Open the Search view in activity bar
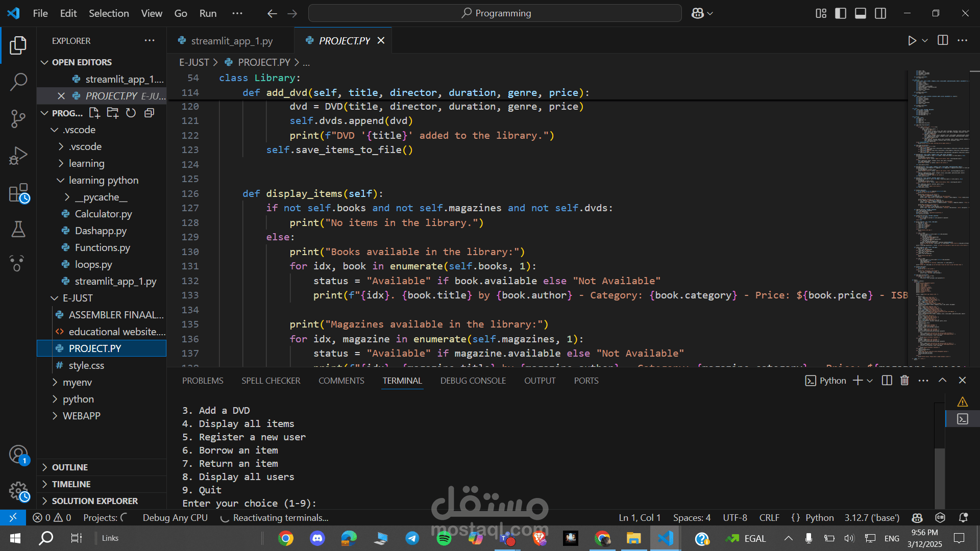This screenshot has height=551, width=980. click(x=18, y=82)
